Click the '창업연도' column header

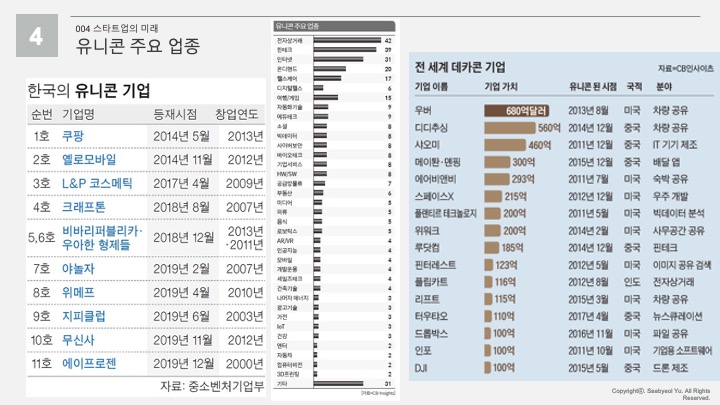(x=237, y=114)
